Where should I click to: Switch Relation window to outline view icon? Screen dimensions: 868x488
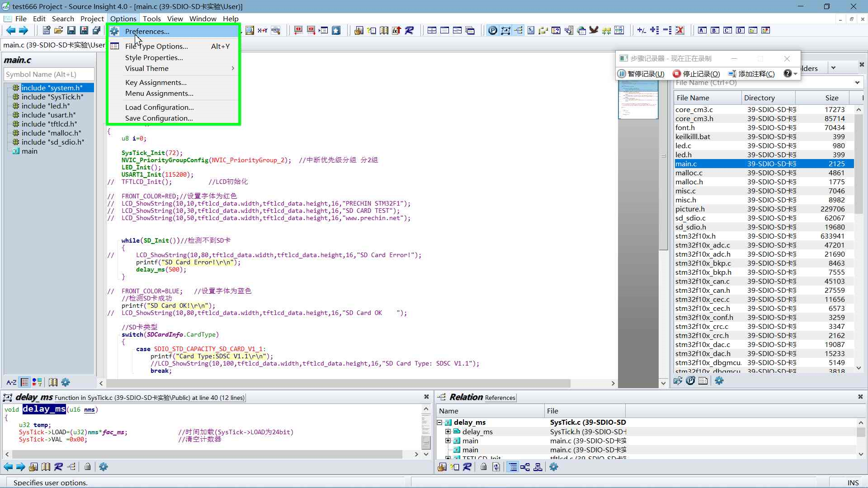coord(513,467)
